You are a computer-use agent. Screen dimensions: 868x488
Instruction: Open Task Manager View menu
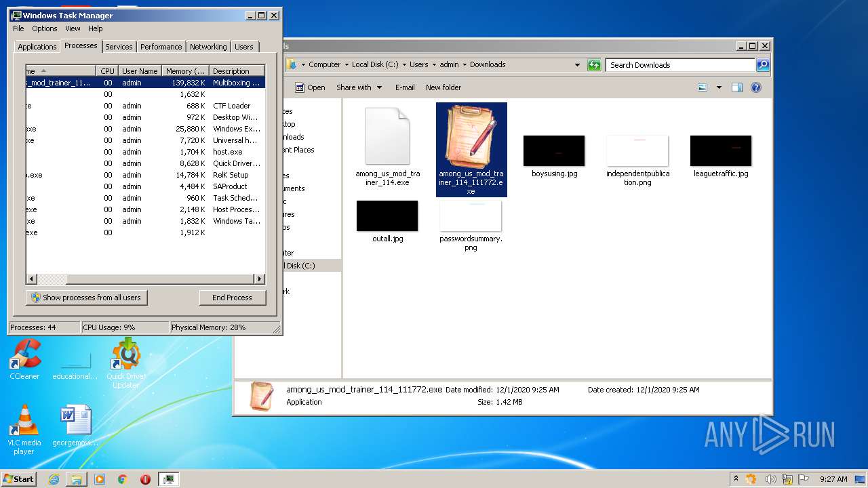tap(73, 28)
